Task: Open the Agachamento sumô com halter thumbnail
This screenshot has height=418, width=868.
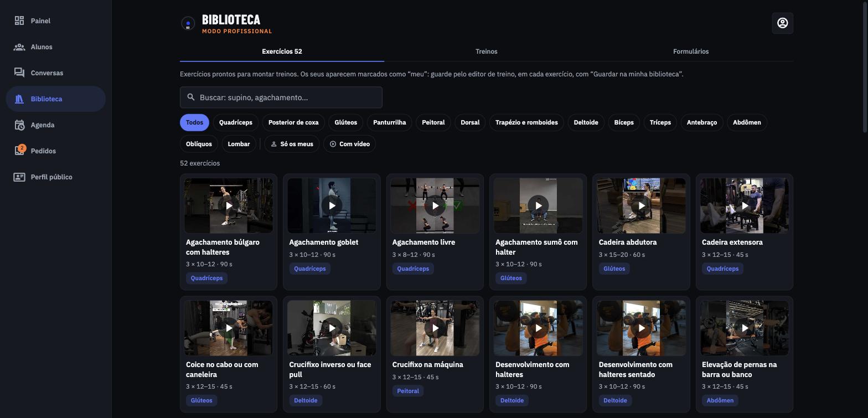Action: 538,205
